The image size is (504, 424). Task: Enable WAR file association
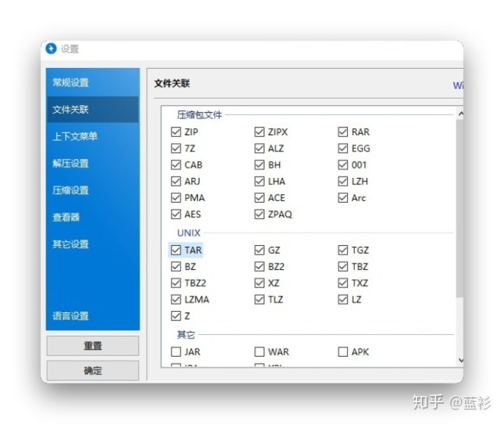pyautogui.click(x=260, y=352)
